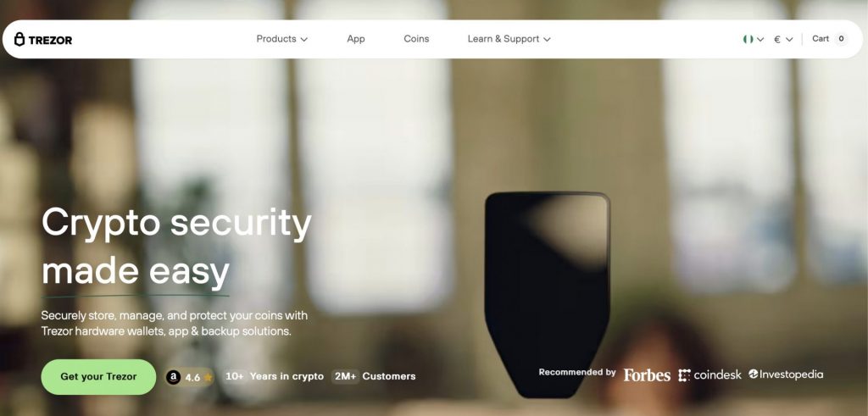This screenshot has height=416, width=868.
Task: Open the language region chevron
Action: point(760,39)
